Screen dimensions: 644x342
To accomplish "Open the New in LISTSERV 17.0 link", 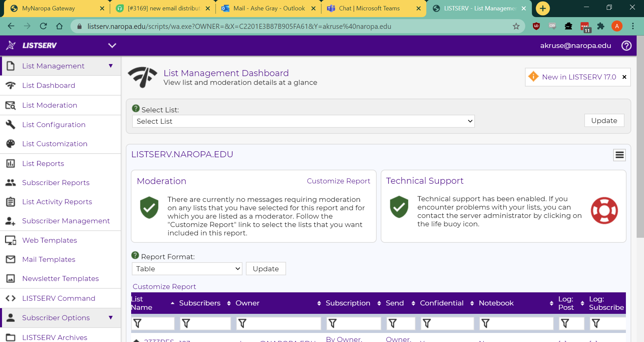I will 579,77.
